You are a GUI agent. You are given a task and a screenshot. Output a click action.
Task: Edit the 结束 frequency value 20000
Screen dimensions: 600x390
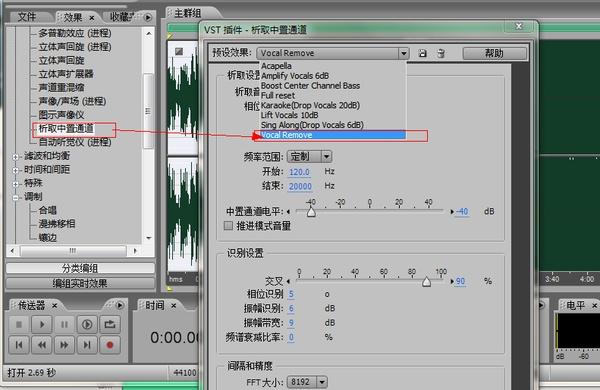300,186
